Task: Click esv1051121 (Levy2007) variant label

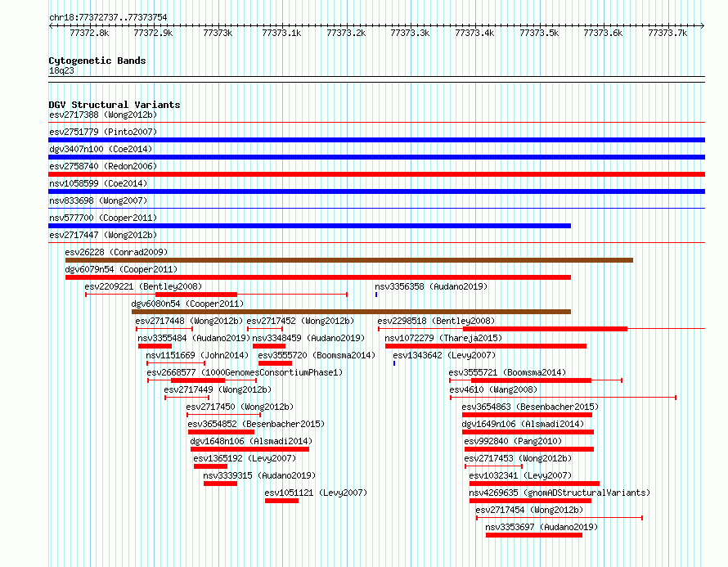Action: pyautogui.click(x=316, y=493)
